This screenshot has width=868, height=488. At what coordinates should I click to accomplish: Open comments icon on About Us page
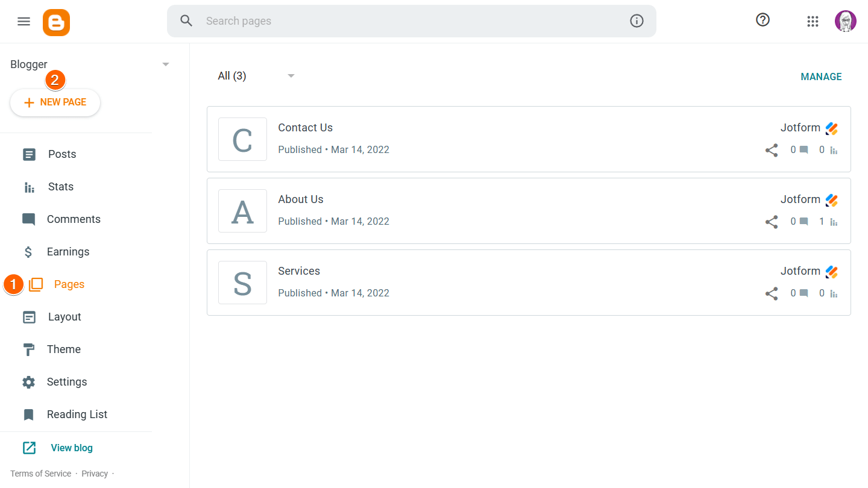pyautogui.click(x=804, y=222)
